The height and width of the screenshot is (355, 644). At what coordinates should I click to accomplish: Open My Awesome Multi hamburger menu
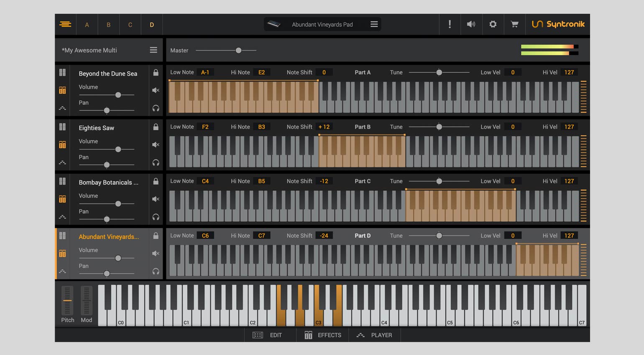coord(153,50)
